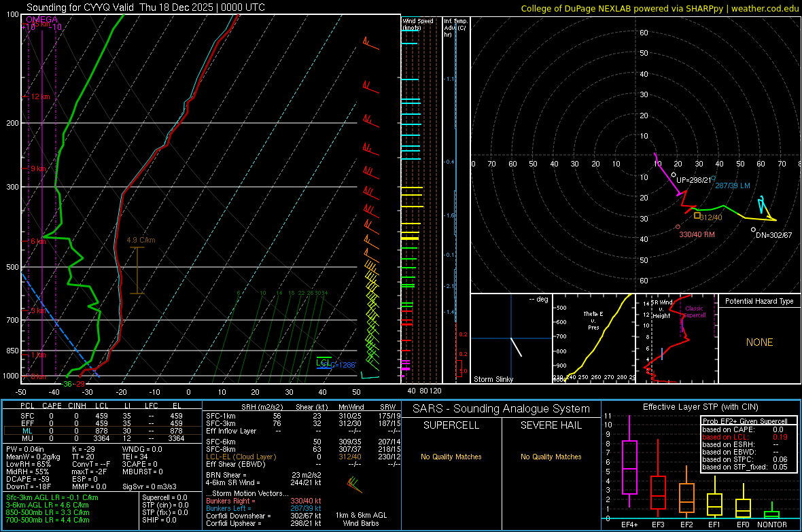The height and width of the screenshot is (532, 802).
Task: Click the 'Inf. Temp. Adv.' panel label
Action: point(456,28)
